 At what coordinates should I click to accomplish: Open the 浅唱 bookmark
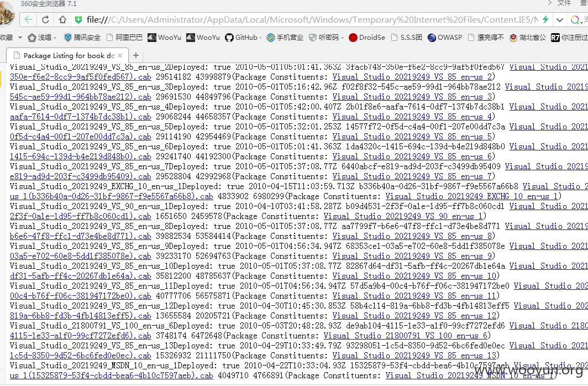tap(42, 38)
